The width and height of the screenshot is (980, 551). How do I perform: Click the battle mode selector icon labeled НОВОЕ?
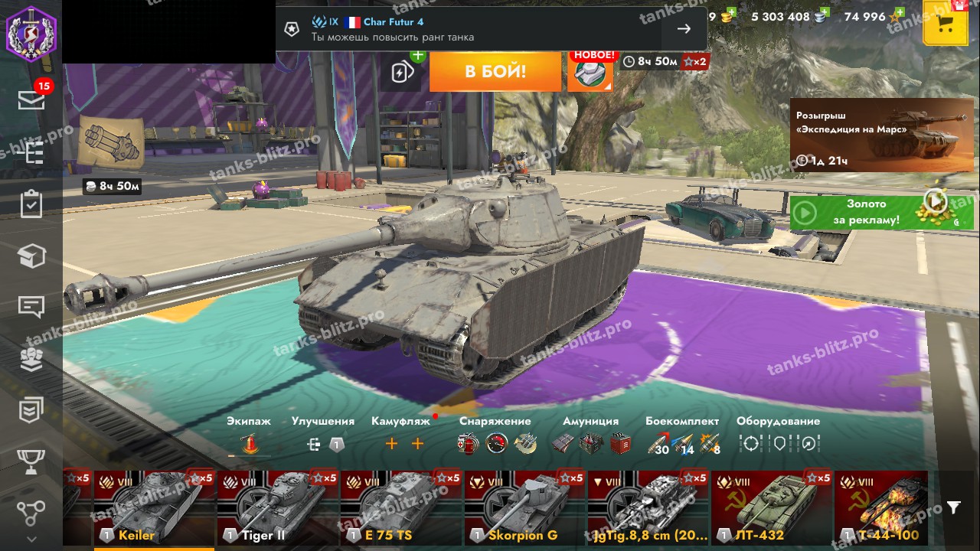pyautogui.click(x=590, y=72)
